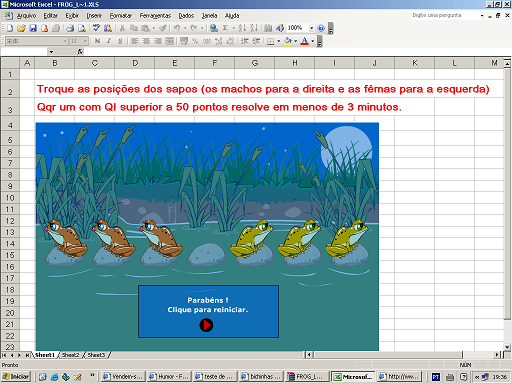The width and height of the screenshot is (512, 384).
Task: Toggle Center alignment
Action: pos(146,41)
